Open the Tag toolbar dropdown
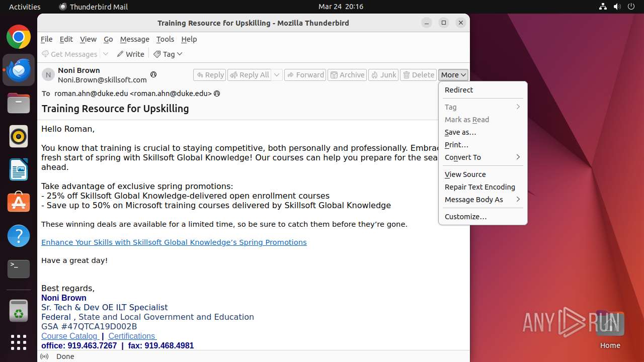The height and width of the screenshot is (362, 644). pos(168,54)
